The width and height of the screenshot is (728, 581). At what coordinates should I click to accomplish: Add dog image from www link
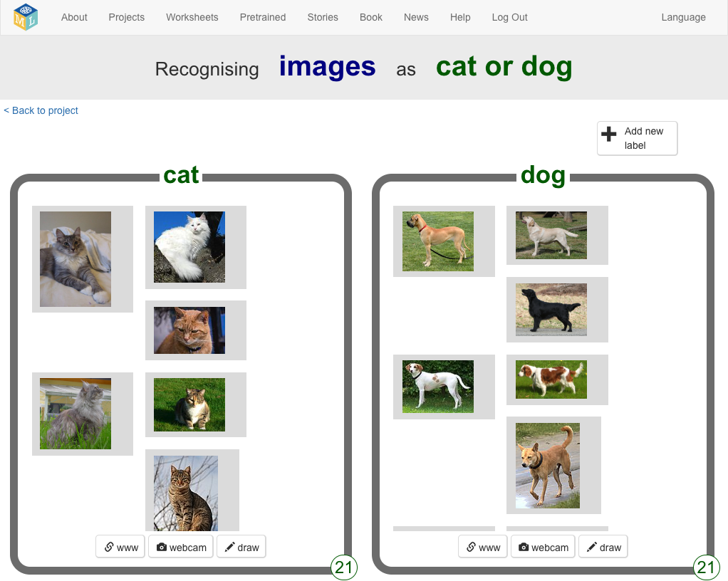(482, 547)
